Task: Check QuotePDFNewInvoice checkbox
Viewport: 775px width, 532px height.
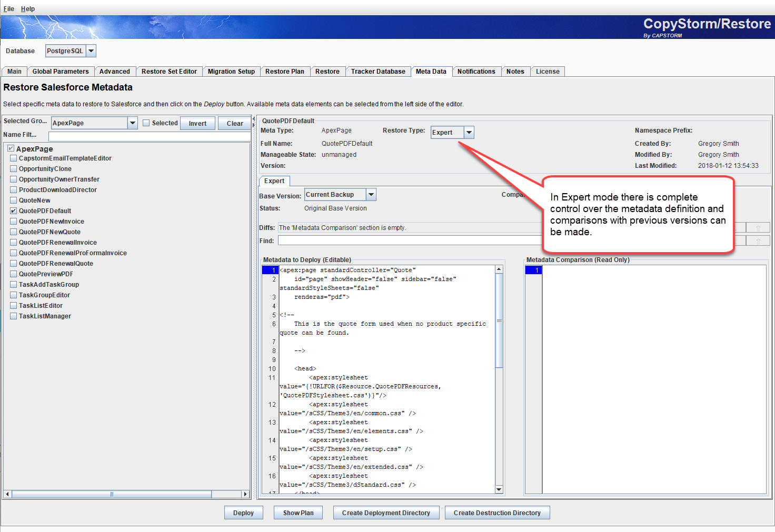Action: coord(14,222)
